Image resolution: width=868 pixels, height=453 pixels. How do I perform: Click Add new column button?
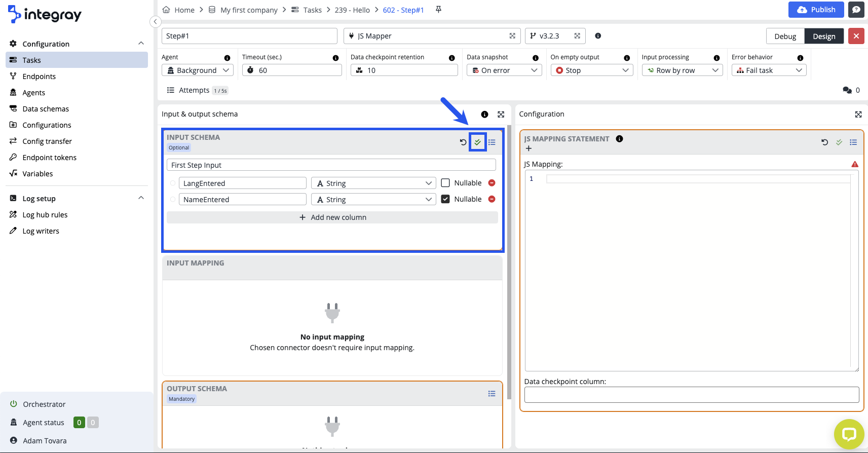coord(332,217)
